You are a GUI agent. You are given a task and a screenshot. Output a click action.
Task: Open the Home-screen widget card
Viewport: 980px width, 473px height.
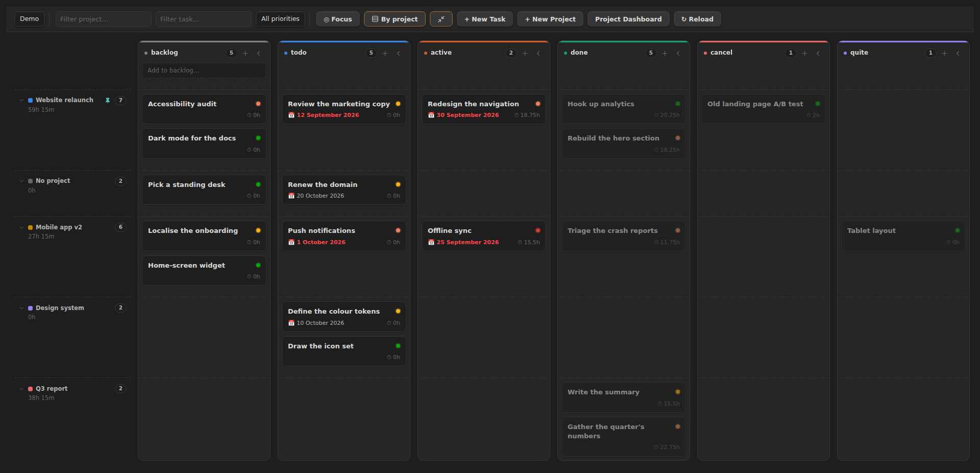[x=204, y=270]
